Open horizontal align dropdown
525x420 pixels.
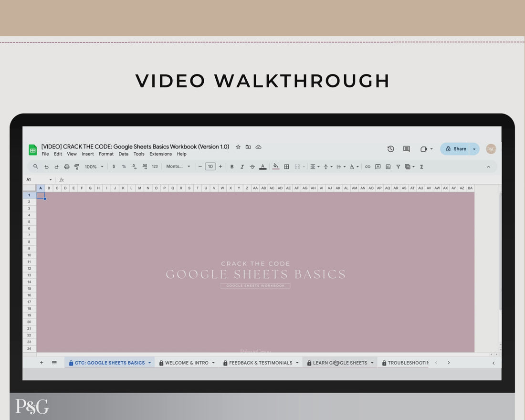pos(315,167)
